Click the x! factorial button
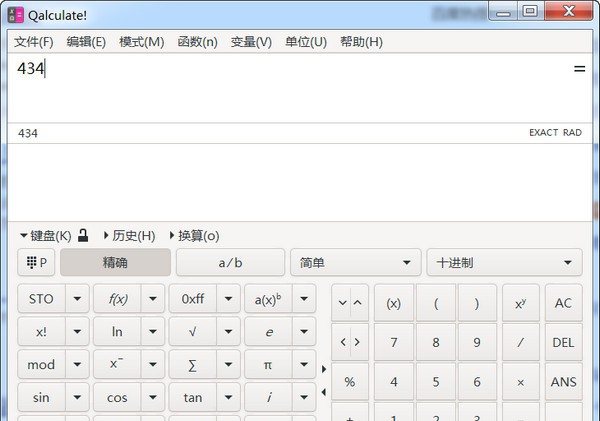 tap(41, 331)
